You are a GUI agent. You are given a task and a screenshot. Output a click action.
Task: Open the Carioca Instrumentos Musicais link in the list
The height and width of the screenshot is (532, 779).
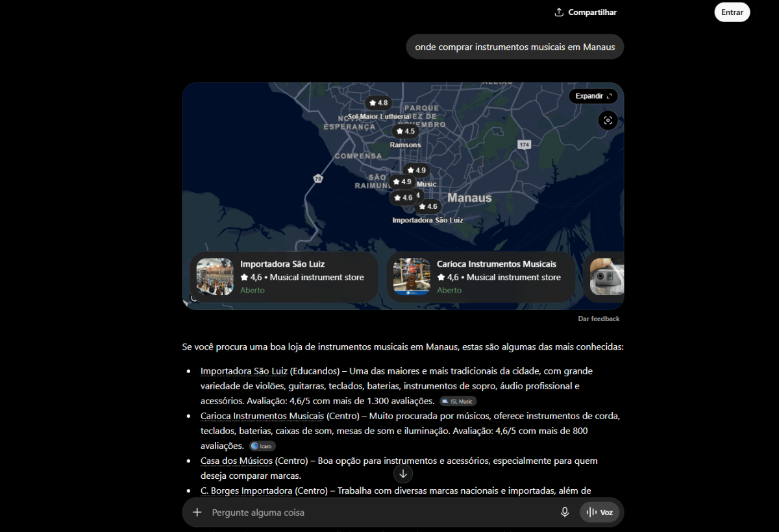pyautogui.click(x=262, y=416)
